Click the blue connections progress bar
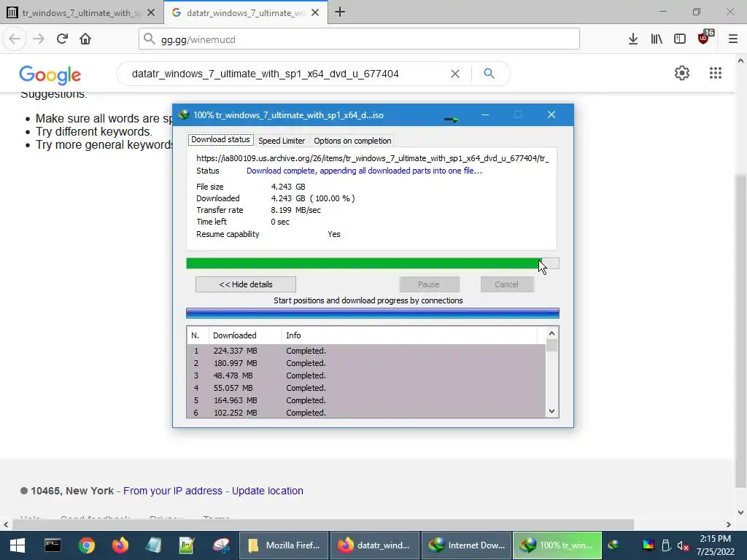This screenshot has width=747, height=560. (x=373, y=314)
